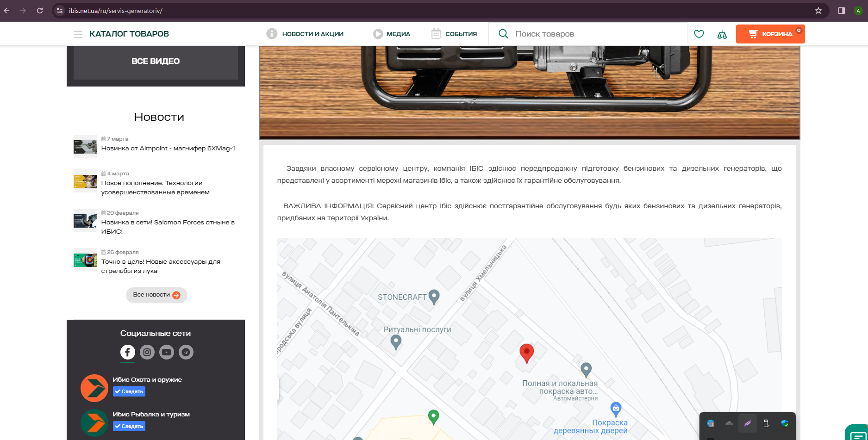The image size is (868, 440).
Task: Select the Facebook social network icon
Action: [x=128, y=352]
